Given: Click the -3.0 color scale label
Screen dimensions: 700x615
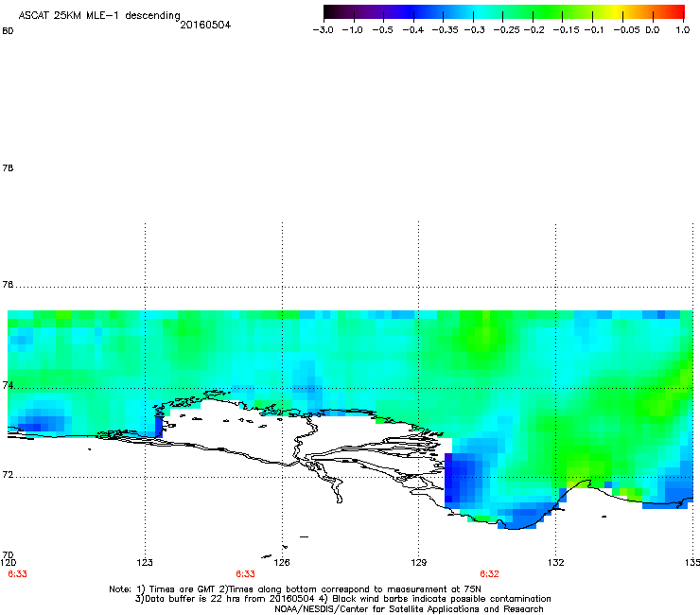Looking at the screenshot, I should tap(324, 30).
